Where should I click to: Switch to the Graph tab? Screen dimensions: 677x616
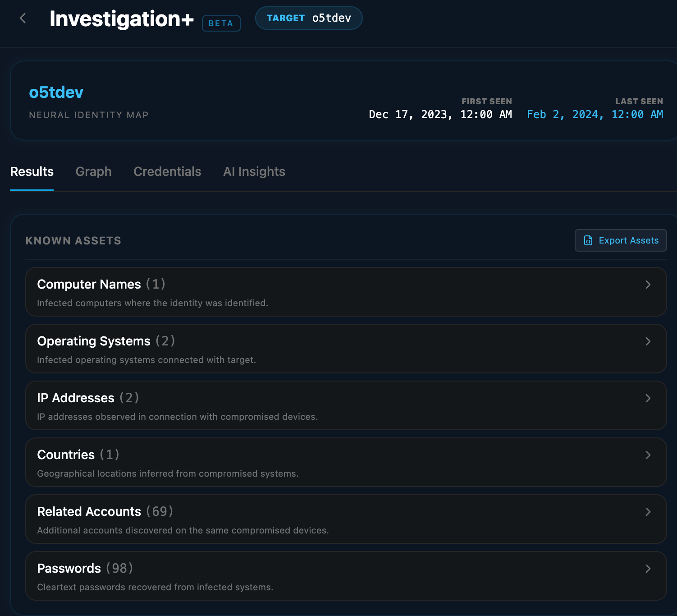[x=93, y=172]
